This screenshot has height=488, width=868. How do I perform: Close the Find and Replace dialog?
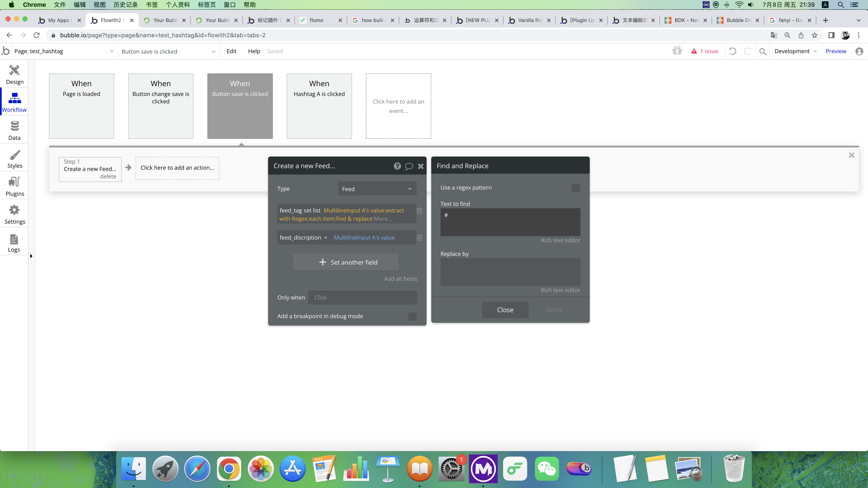(x=505, y=309)
